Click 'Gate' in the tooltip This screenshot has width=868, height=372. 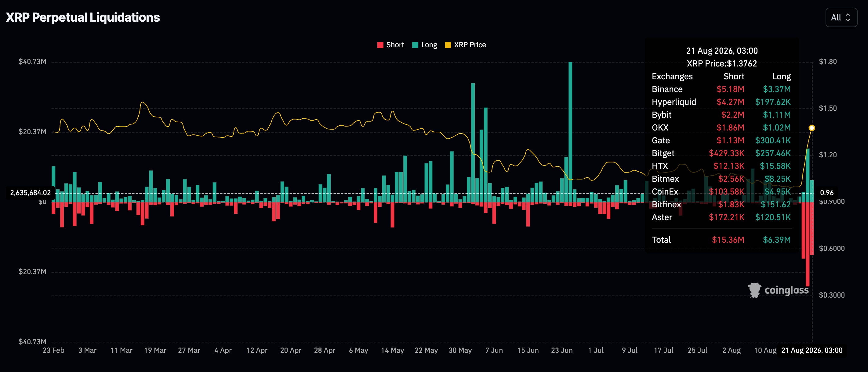661,140
